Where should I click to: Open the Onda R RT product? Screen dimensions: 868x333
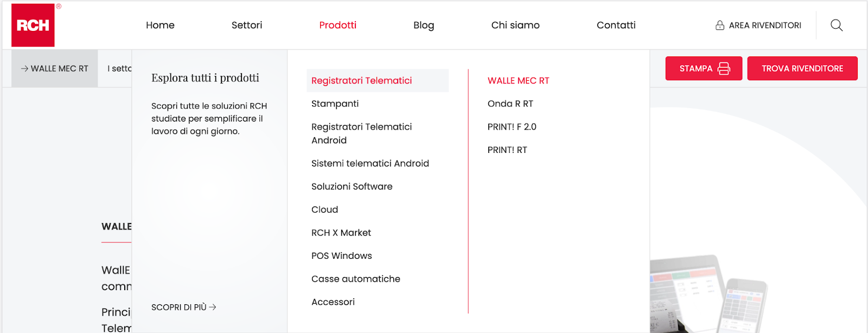(510, 104)
